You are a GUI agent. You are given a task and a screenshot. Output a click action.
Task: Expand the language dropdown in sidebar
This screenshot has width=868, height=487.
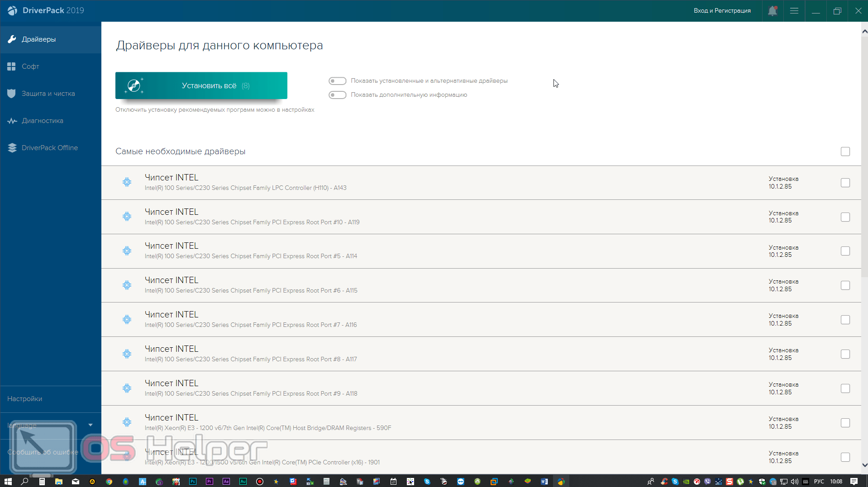click(x=90, y=425)
